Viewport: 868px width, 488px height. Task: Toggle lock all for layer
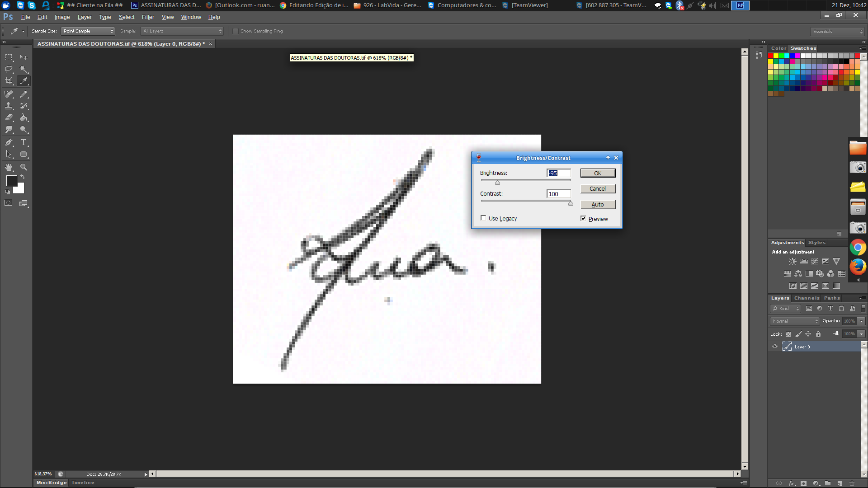[818, 334]
